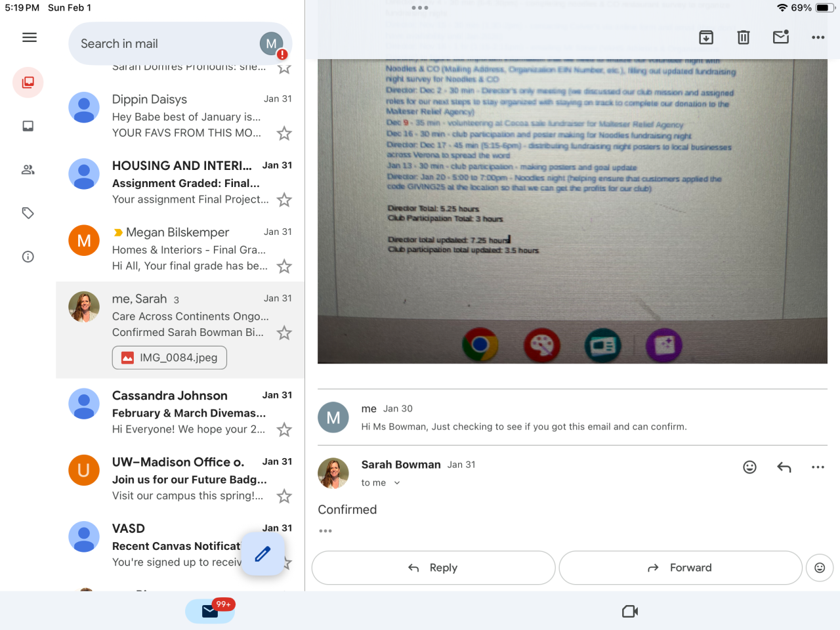
Task: Open 'Assignment Graded: Final...' email
Action: pyautogui.click(x=180, y=182)
